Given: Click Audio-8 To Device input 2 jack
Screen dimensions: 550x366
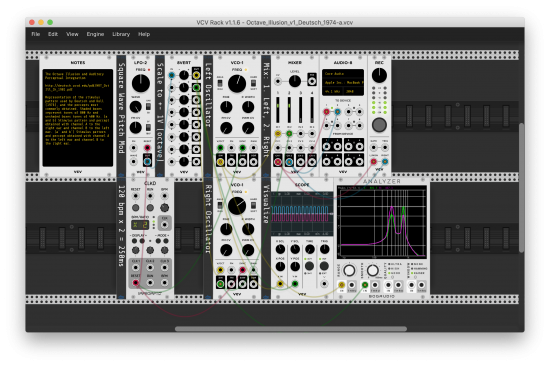Looking at the screenshot, I should tap(337, 112).
